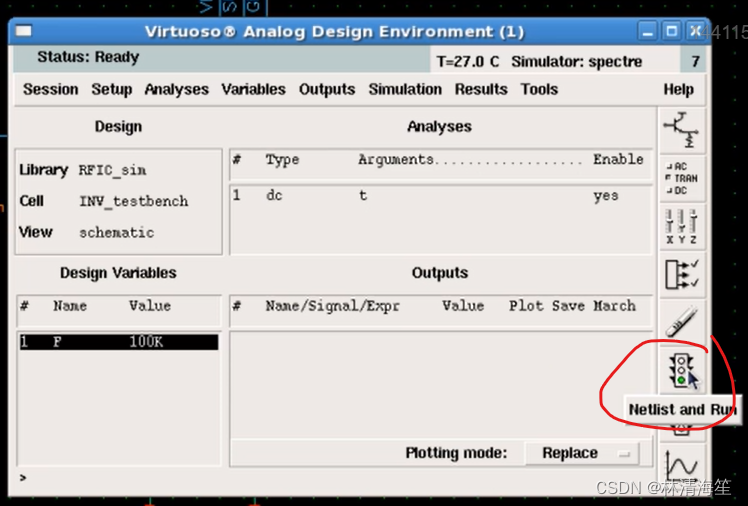Image resolution: width=748 pixels, height=506 pixels.
Task: Click the session number 7 indicator
Action: click(x=695, y=62)
